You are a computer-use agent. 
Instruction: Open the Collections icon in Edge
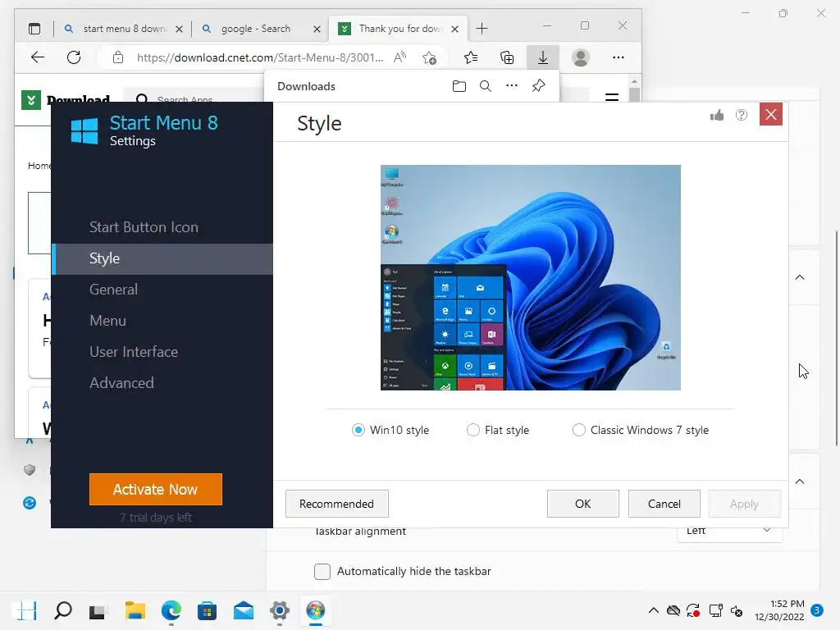coord(507,57)
